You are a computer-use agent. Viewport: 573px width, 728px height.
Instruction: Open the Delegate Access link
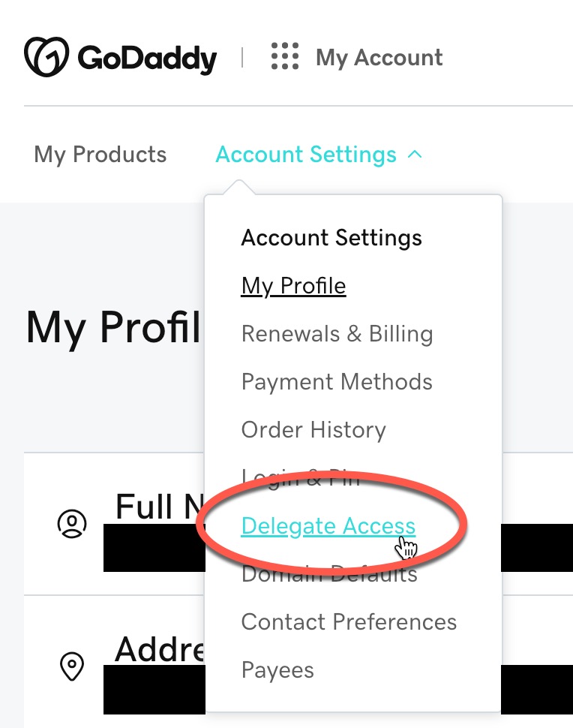coord(328,526)
